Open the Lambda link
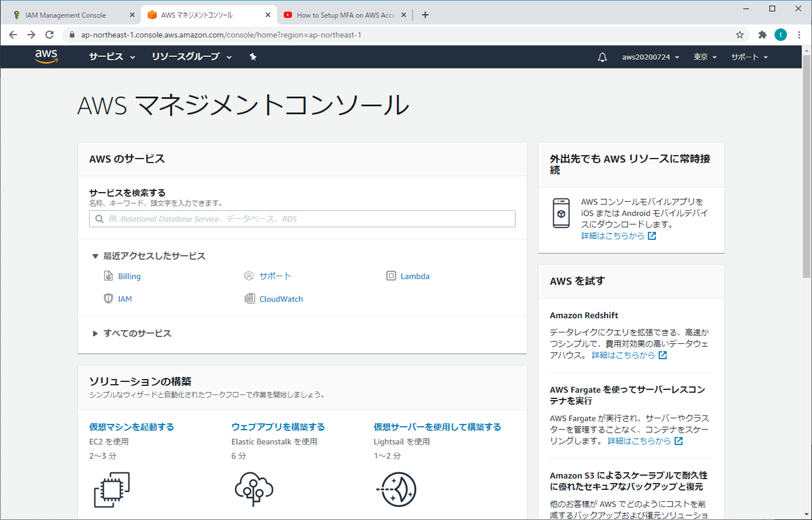The width and height of the screenshot is (812, 520). (x=415, y=276)
